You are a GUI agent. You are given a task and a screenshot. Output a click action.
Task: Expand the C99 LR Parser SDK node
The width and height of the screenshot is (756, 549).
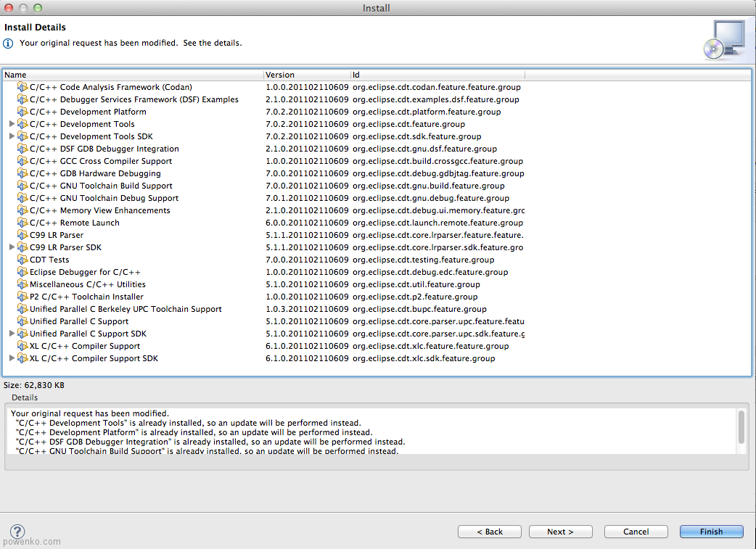(x=12, y=247)
